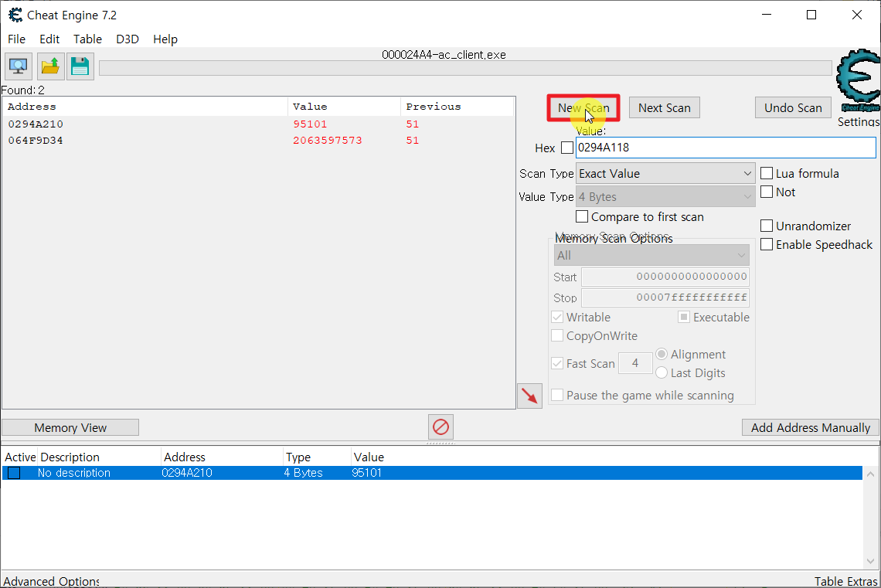
Task: Click Add Address Manually
Action: click(x=810, y=428)
